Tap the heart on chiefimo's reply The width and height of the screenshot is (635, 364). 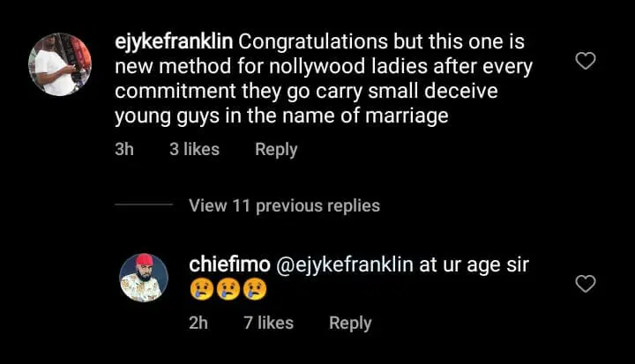pyautogui.click(x=585, y=284)
